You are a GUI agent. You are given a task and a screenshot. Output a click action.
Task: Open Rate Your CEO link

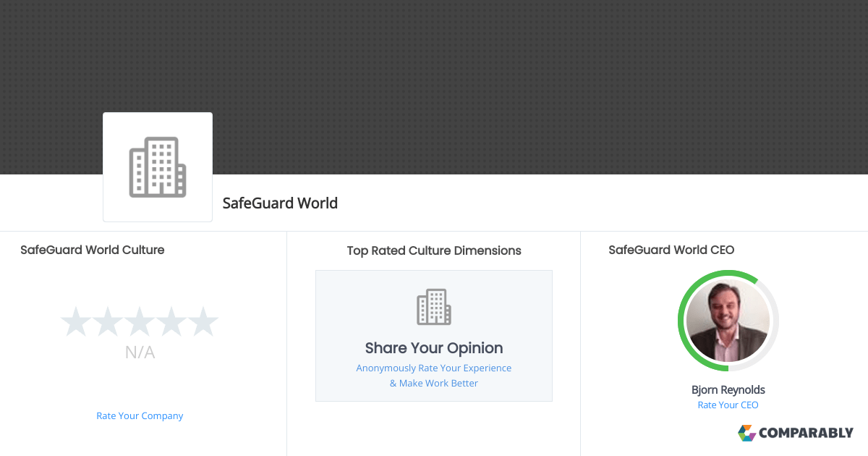[x=728, y=405]
